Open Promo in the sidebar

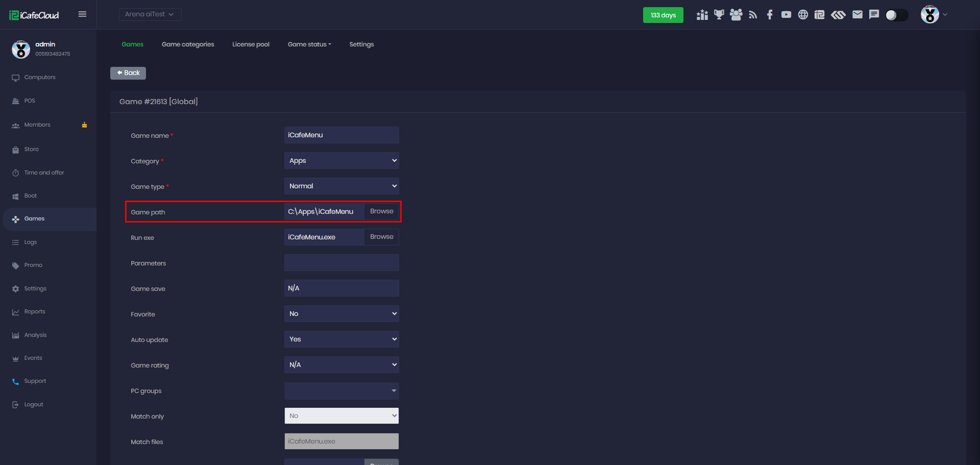pos(33,265)
